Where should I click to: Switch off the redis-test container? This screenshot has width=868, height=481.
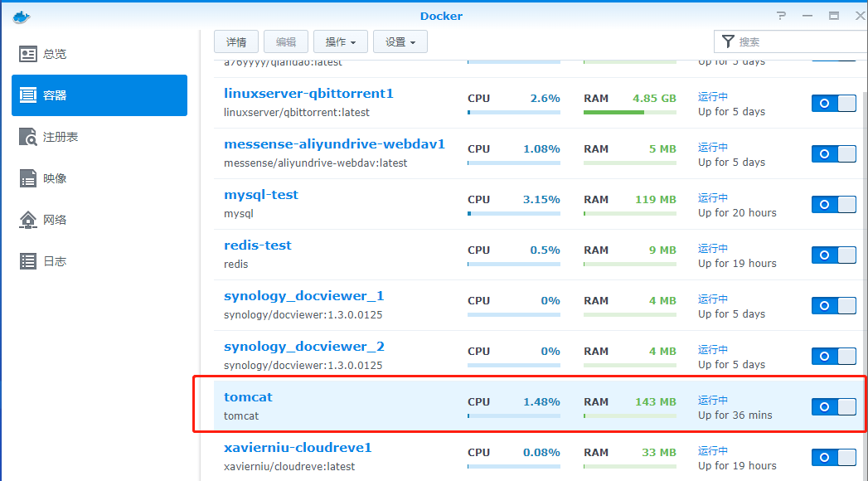pos(834,255)
